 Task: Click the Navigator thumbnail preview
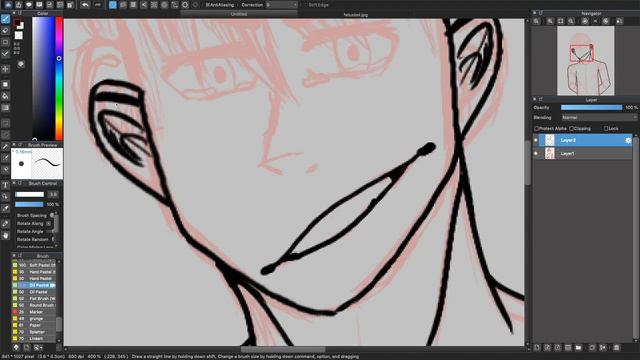point(586,61)
